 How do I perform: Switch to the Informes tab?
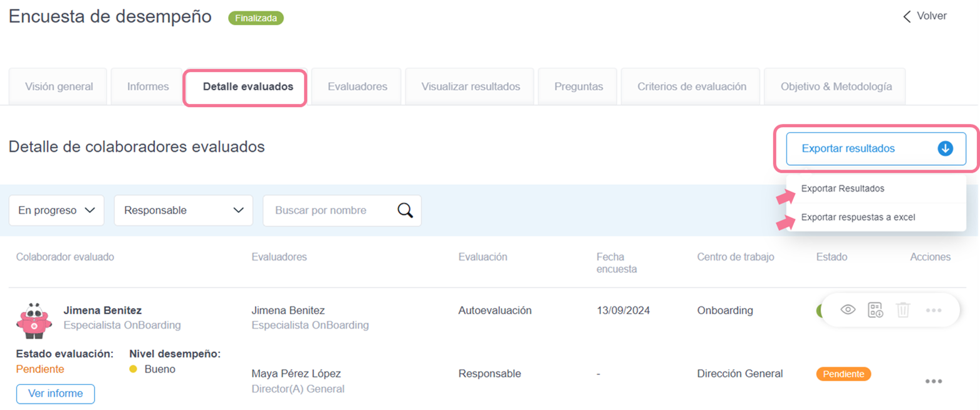click(x=148, y=87)
